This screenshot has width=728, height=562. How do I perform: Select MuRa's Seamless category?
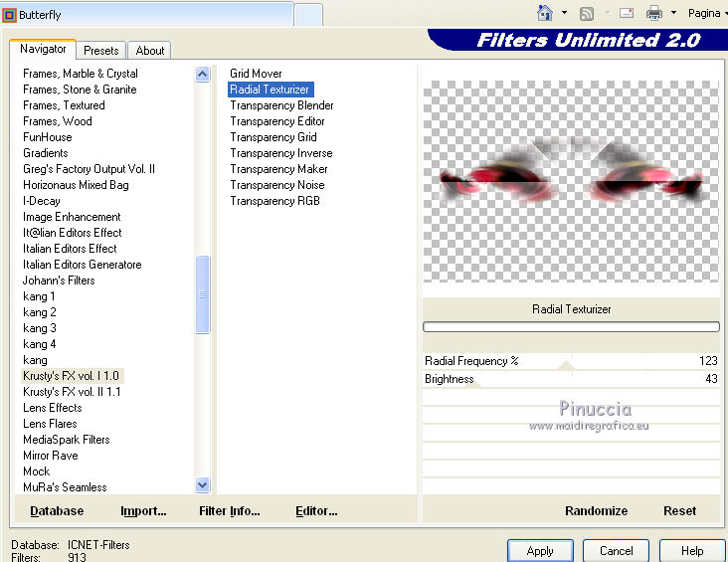coord(65,487)
